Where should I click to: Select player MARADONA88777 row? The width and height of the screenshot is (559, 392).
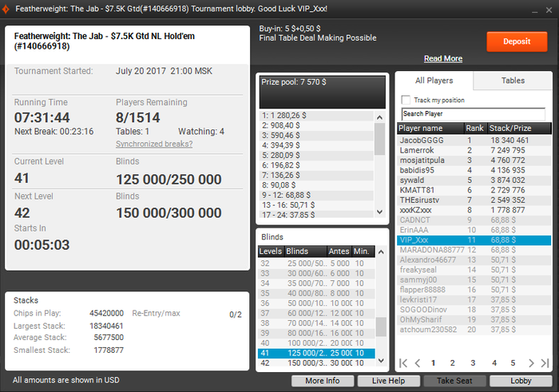tap(474, 250)
